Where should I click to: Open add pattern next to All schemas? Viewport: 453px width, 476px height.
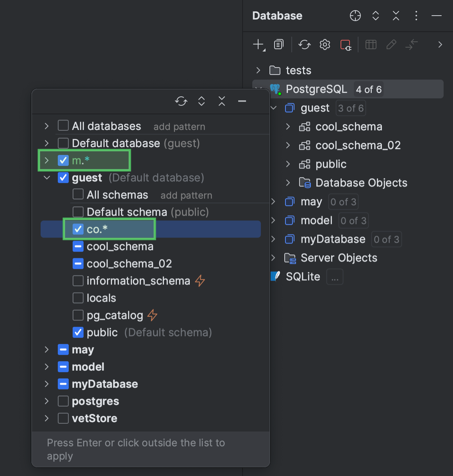[186, 195]
